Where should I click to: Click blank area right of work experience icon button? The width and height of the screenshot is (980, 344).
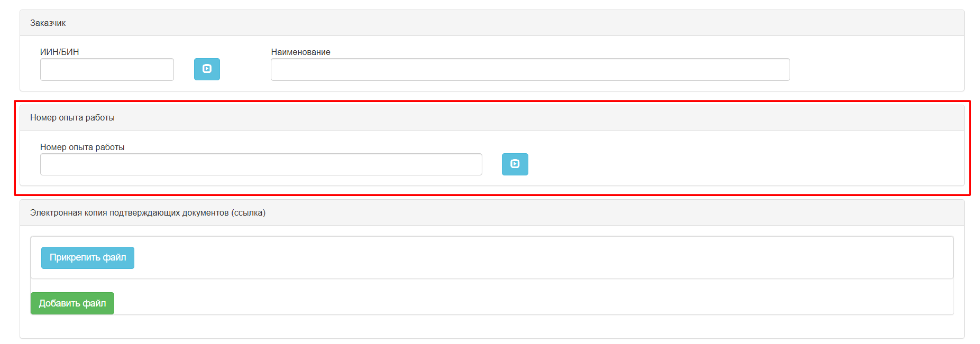[x=740, y=164]
